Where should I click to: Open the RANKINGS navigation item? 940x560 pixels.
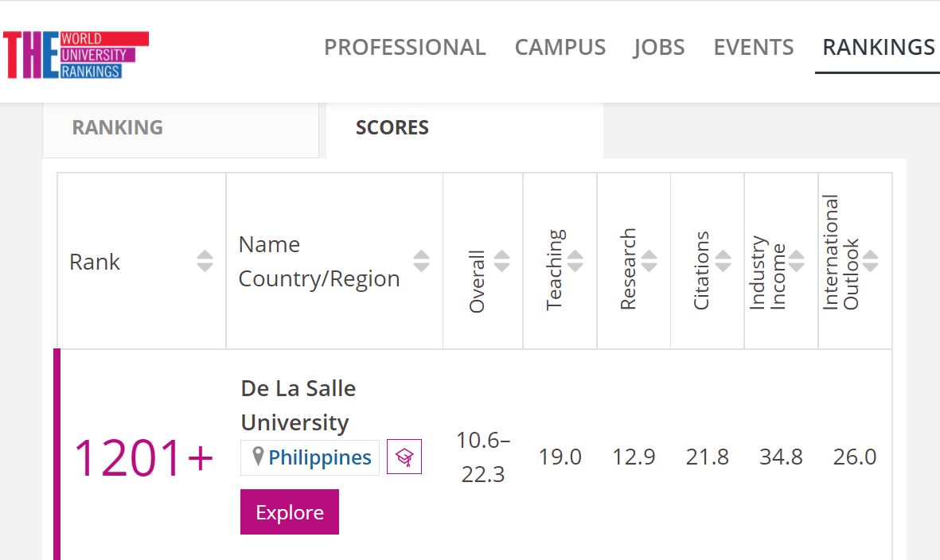point(878,47)
